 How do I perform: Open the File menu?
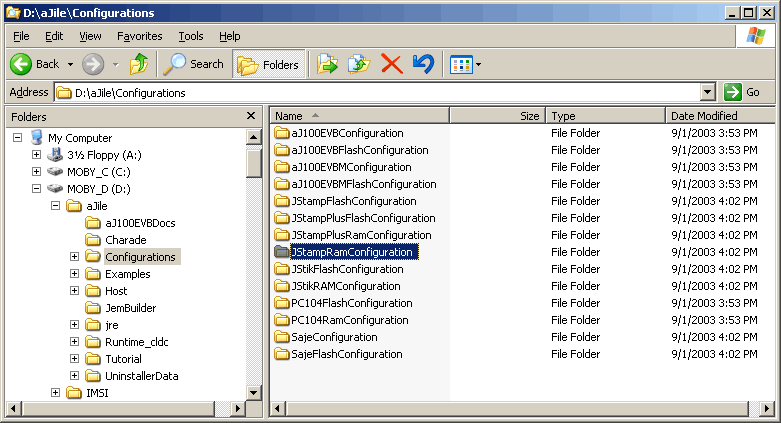click(21, 36)
